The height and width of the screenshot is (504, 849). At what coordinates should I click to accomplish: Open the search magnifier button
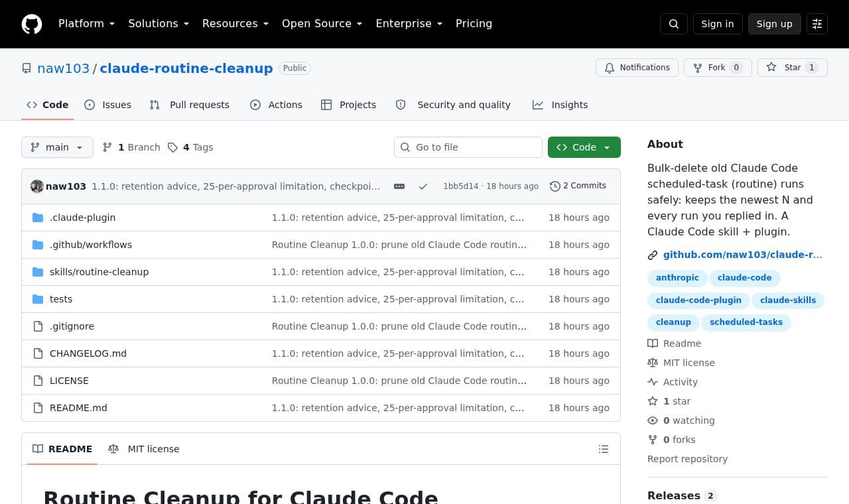click(674, 24)
